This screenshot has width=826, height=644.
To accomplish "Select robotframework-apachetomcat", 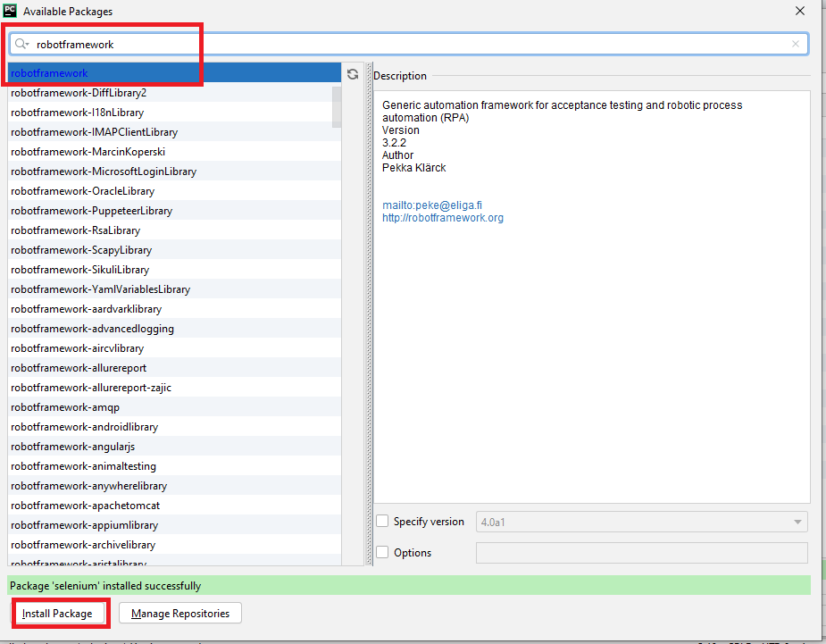I will point(174,506).
